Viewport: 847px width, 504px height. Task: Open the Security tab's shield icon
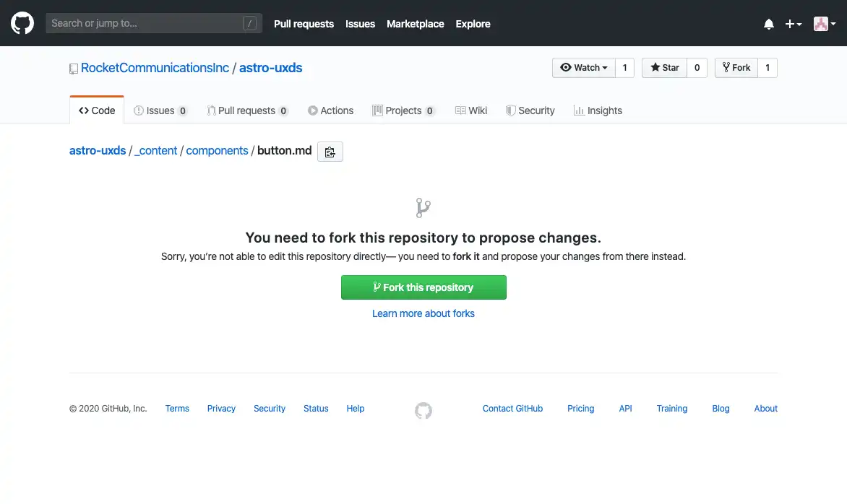pos(512,110)
